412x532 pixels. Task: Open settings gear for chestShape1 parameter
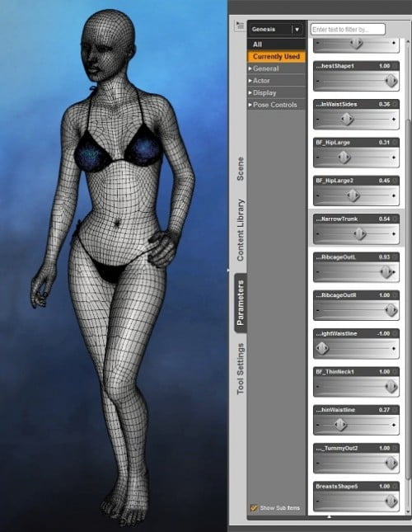395,66
